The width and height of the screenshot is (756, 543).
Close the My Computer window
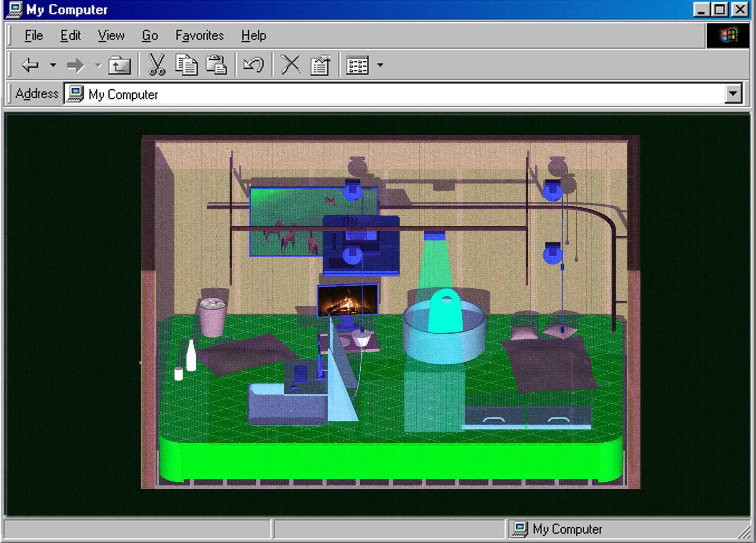click(740, 9)
